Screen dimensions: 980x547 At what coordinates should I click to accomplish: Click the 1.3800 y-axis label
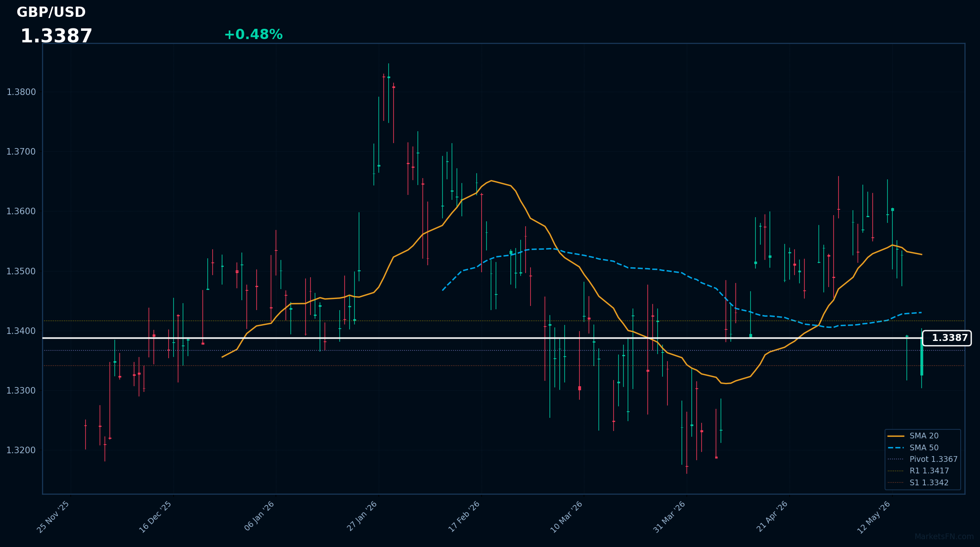[21, 92]
